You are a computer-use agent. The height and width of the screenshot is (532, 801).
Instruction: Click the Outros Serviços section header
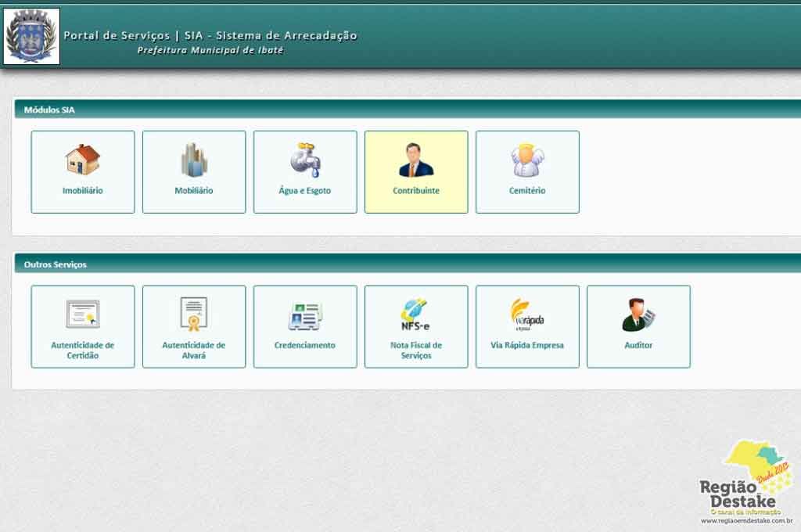[55, 264]
